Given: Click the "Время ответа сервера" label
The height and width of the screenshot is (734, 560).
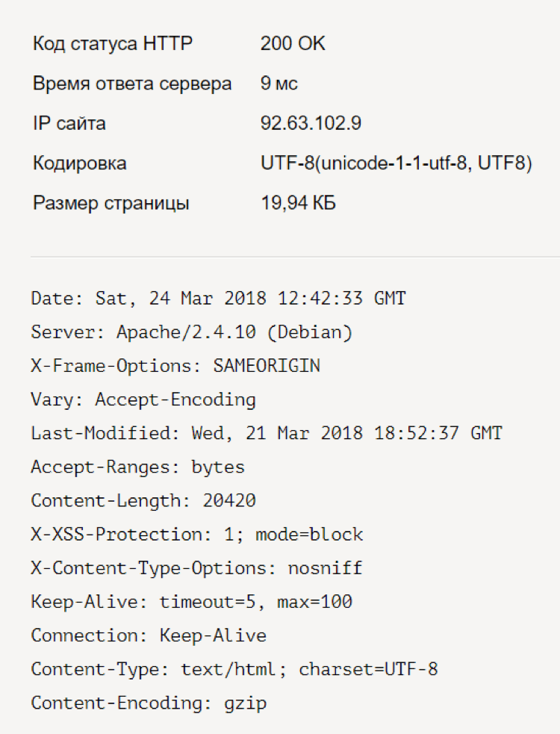Looking at the screenshot, I should (132, 84).
